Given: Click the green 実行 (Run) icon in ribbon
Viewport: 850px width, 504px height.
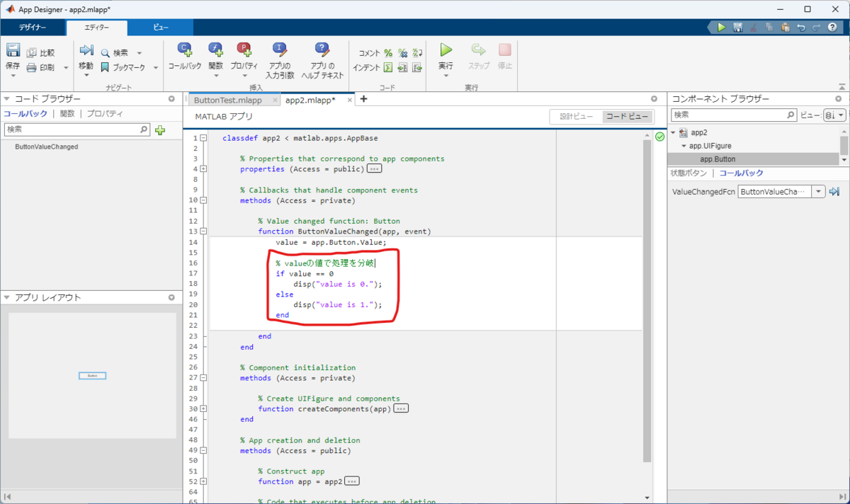Looking at the screenshot, I should [x=446, y=50].
